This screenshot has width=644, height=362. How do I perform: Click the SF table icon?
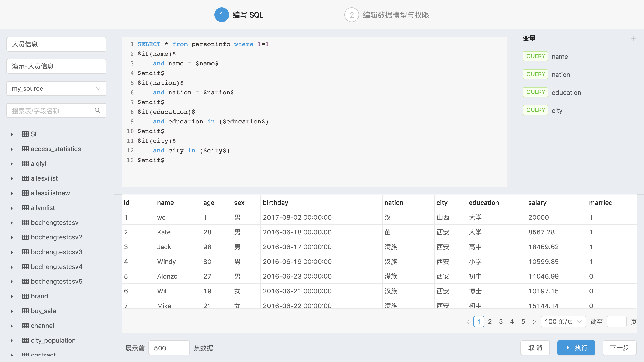pos(25,134)
